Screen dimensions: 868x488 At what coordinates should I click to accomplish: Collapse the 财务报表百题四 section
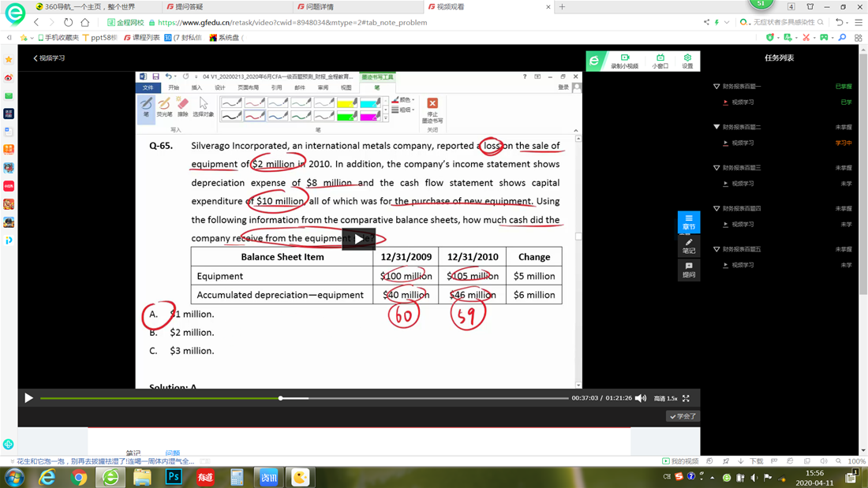pos(716,209)
